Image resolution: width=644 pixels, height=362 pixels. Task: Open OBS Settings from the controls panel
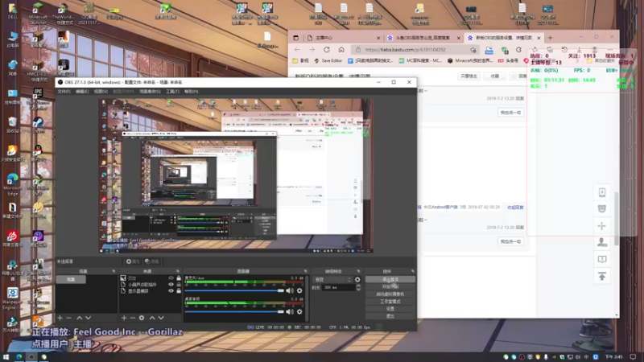390,309
